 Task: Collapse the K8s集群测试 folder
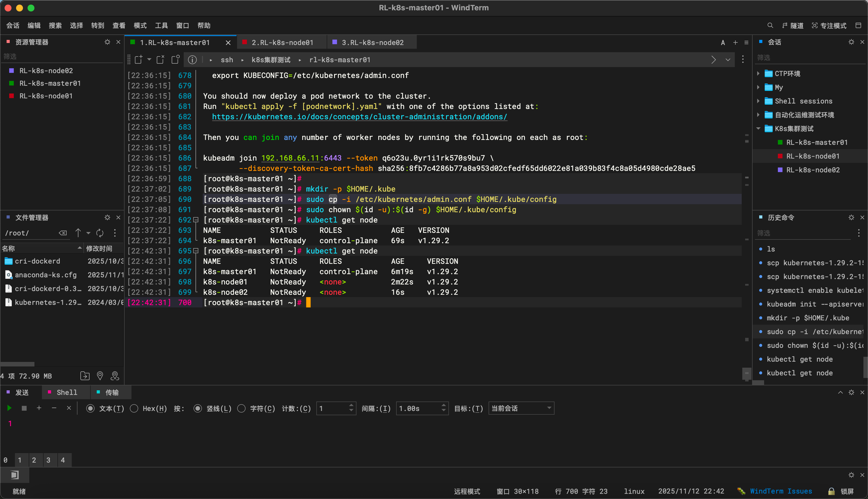pyautogui.click(x=758, y=128)
